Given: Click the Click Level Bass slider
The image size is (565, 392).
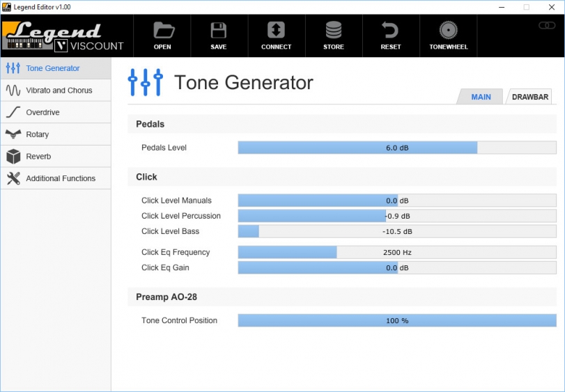Looking at the screenshot, I should point(397,231).
